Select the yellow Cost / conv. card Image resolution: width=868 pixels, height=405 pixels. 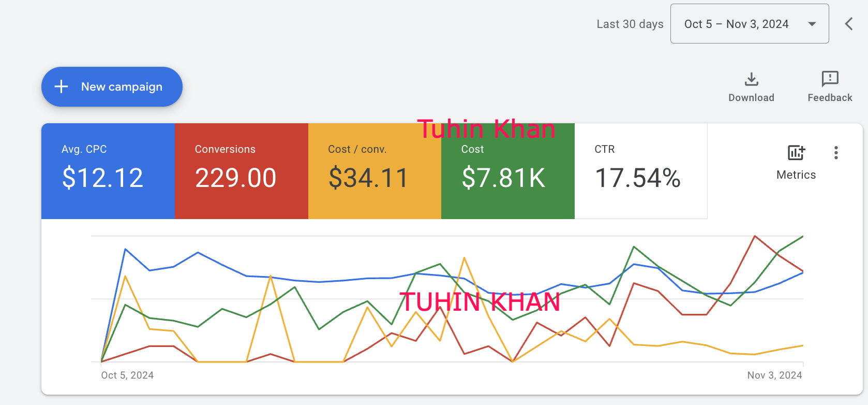[375, 171]
